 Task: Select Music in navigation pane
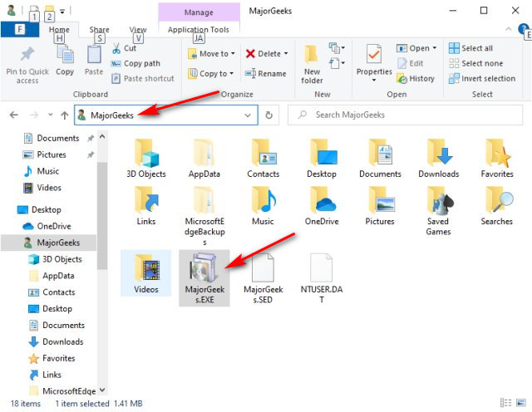point(42,171)
